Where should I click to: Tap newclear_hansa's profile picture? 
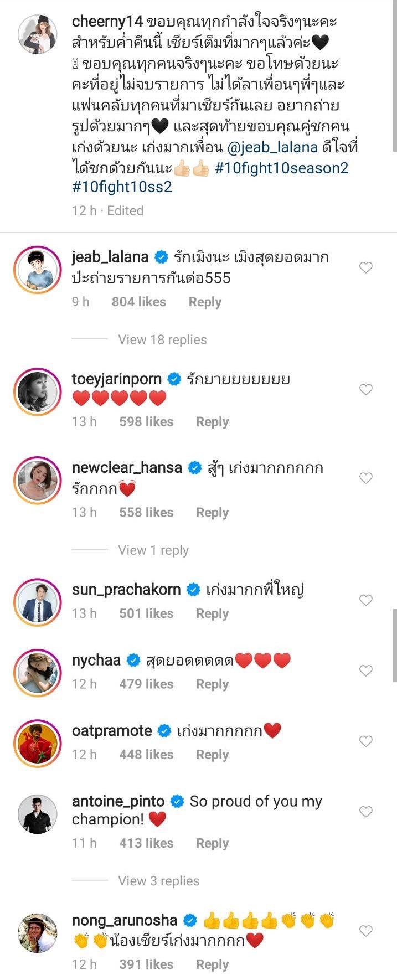point(38,479)
